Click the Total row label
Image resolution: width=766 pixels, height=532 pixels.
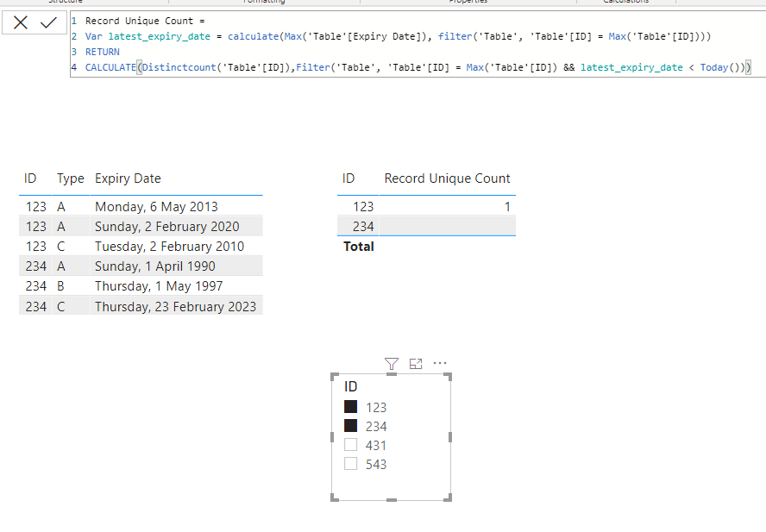click(x=359, y=247)
